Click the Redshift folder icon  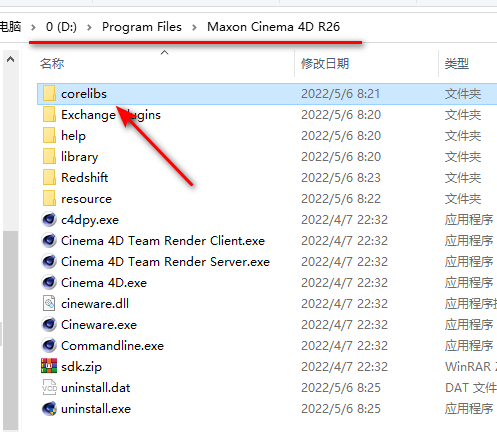tap(49, 178)
